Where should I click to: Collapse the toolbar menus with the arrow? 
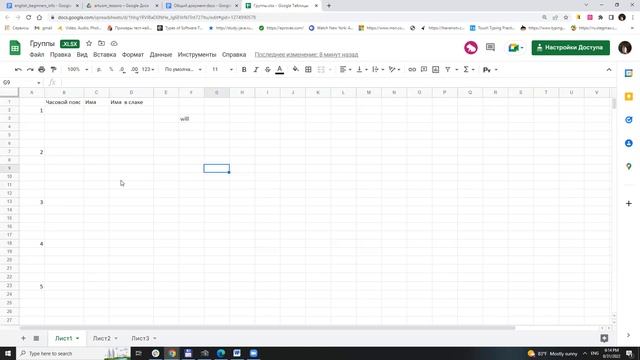pos(609,70)
